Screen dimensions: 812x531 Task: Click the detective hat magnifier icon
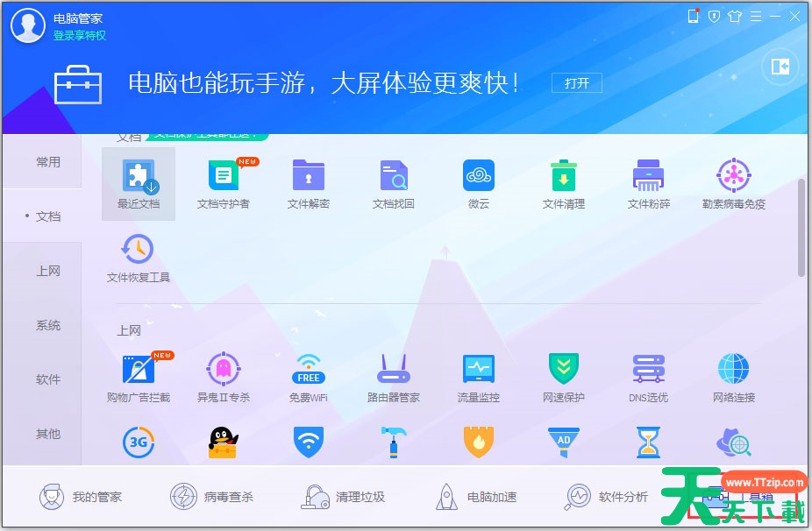click(734, 442)
